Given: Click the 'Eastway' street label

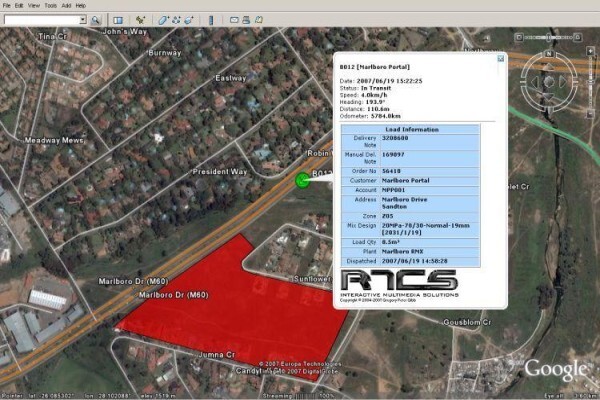Looking at the screenshot, I should click(x=230, y=78).
